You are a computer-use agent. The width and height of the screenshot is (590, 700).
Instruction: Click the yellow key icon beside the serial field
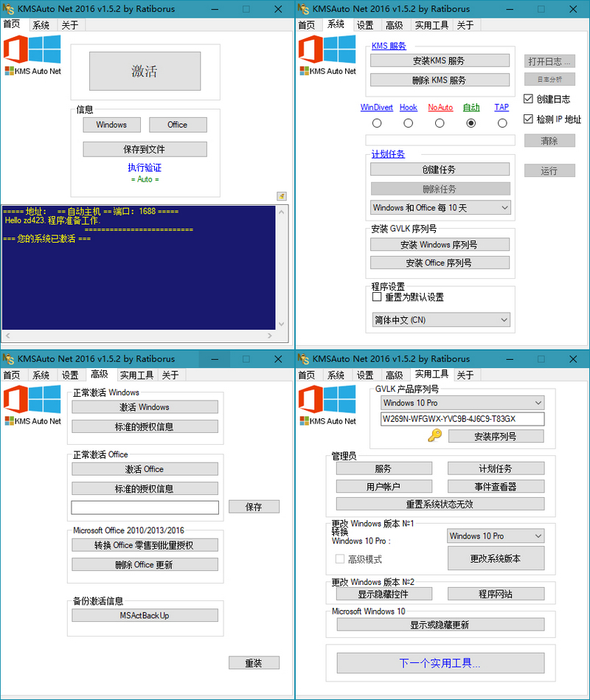435,436
